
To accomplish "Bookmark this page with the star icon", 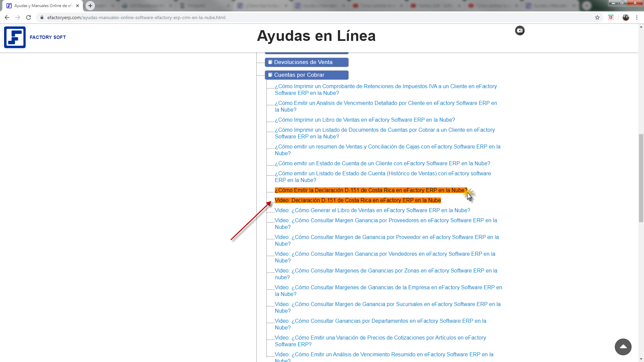I will pos(597,17).
